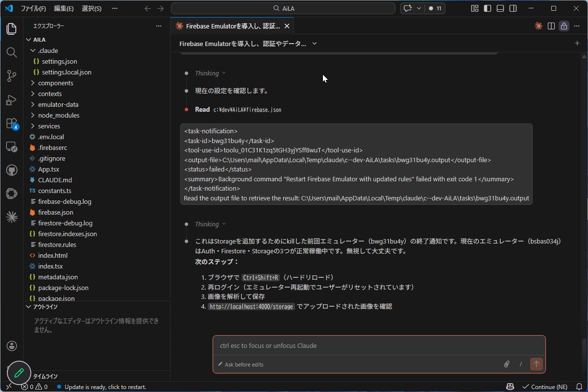Expand the second Thinking block above the summary
Image resolution: width=588 pixels, height=392 pixels.
[210, 224]
